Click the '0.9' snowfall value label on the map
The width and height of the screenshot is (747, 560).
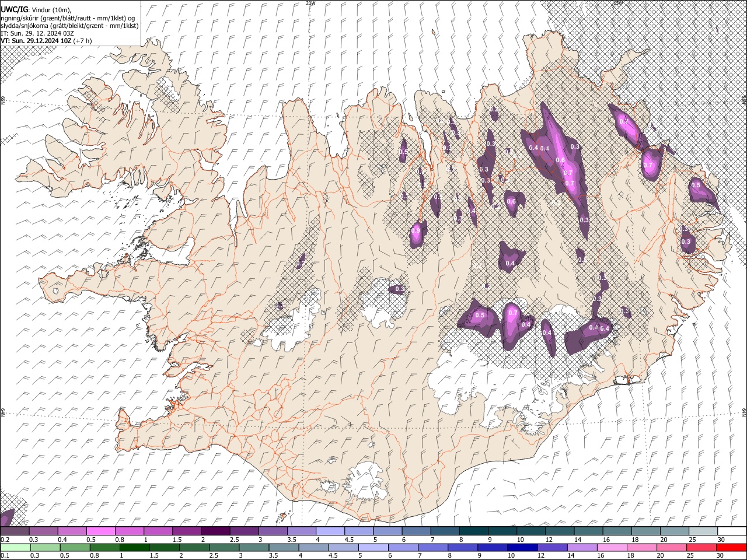[x=416, y=231]
